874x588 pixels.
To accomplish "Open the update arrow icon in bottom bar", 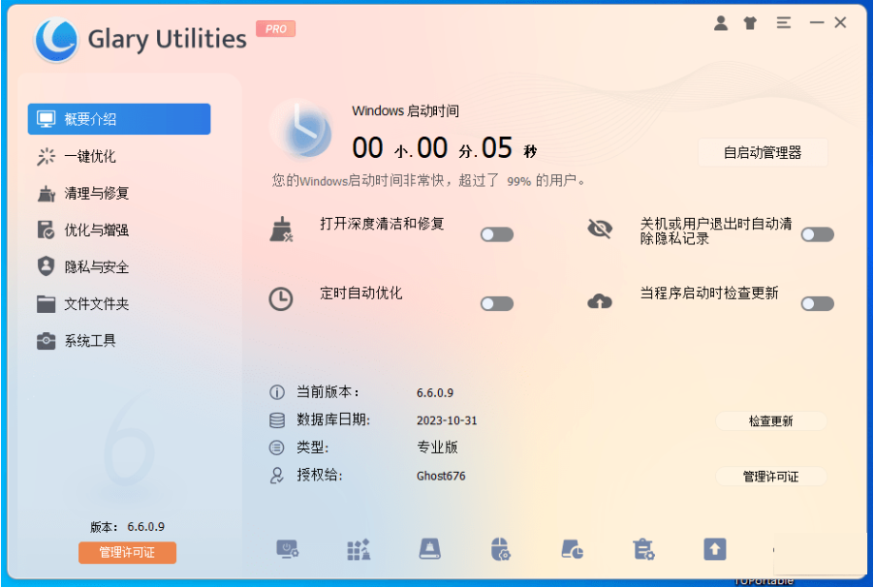I will [715, 549].
